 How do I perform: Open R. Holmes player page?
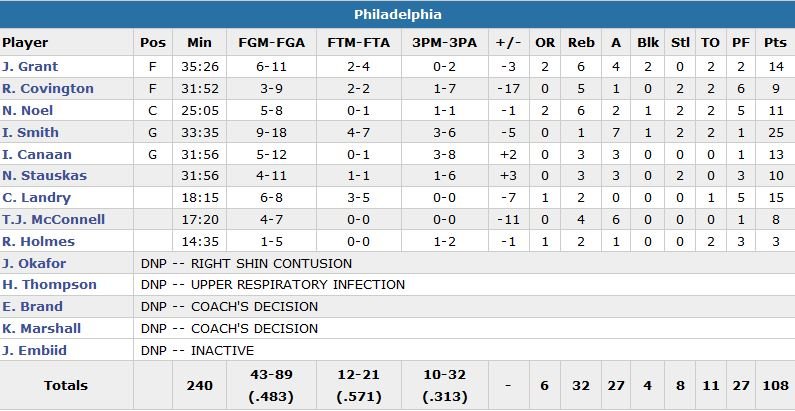point(38,242)
